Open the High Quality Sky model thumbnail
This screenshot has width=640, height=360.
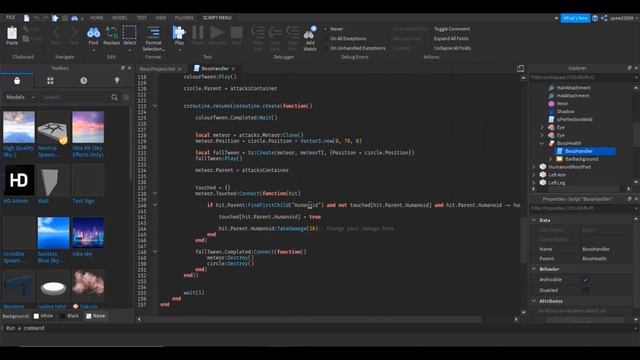19,127
